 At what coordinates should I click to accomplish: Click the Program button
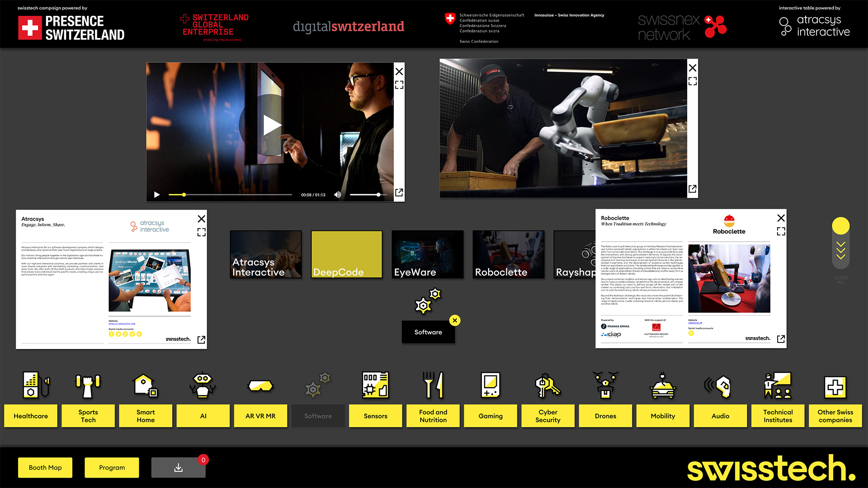tap(112, 467)
